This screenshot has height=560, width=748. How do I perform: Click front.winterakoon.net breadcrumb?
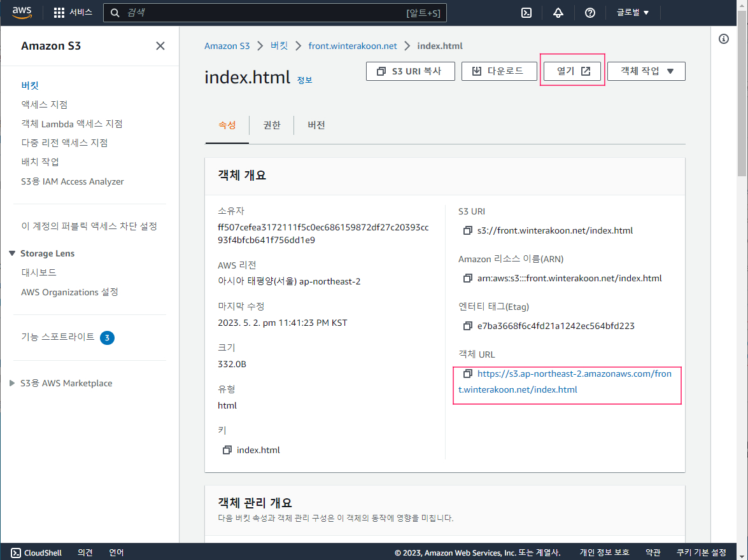click(x=353, y=46)
